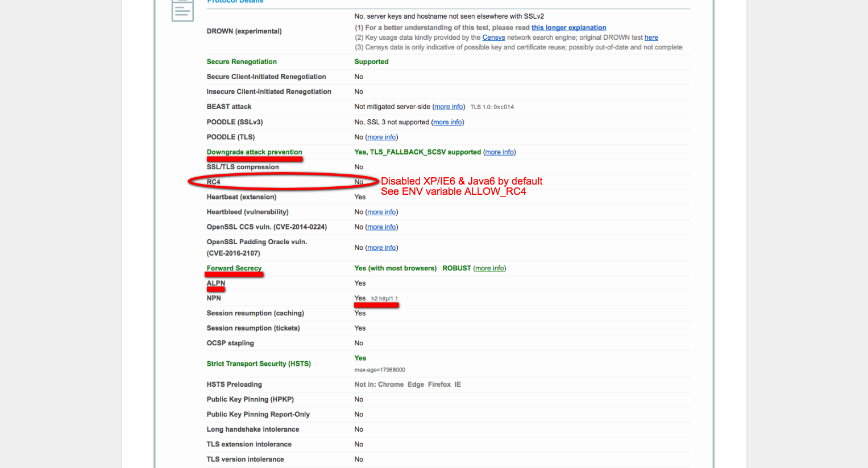This screenshot has height=468, width=868.
Task: Click 'Yes (with most browsers)' value
Action: 395,268
